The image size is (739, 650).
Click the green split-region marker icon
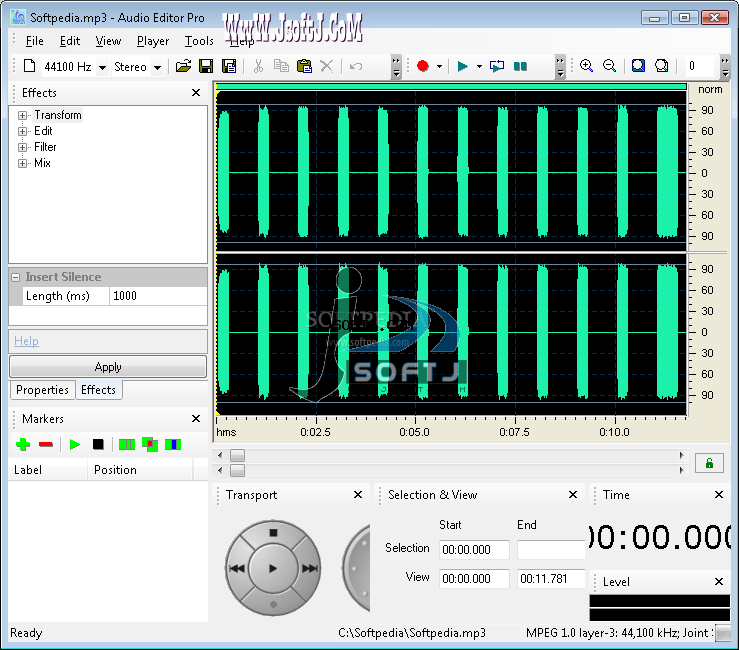pos(127,444)
